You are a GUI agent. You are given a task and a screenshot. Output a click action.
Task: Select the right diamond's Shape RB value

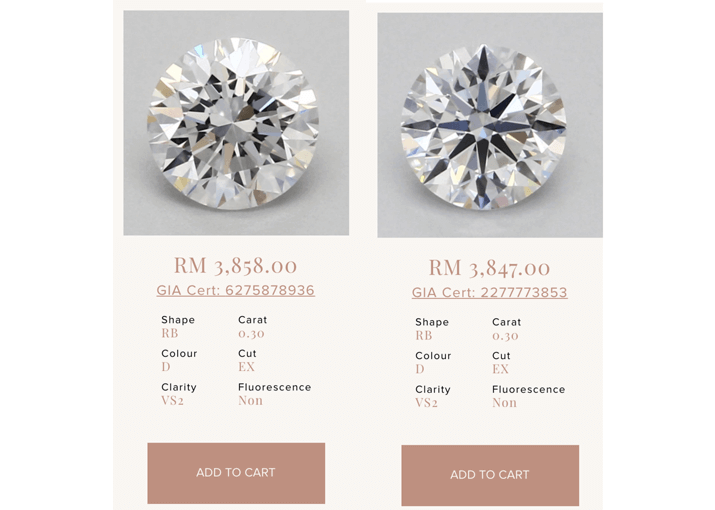point(424,336)
